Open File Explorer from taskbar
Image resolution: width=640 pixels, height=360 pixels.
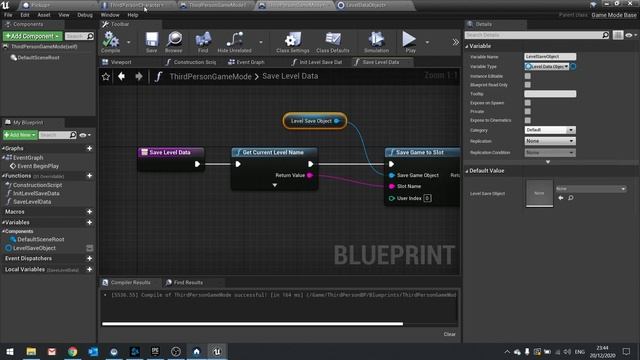pyautogui.click(x=31, y=351)
